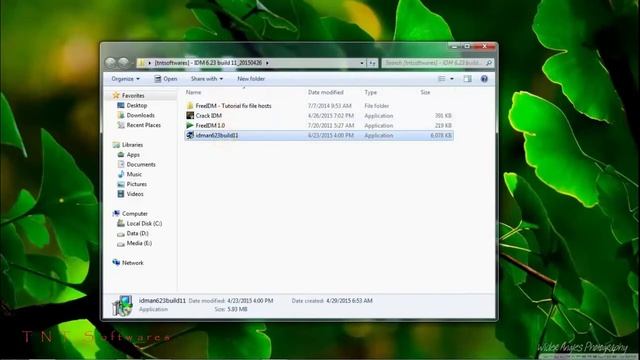The width and height of the screenshot is (640, 360).
Task: Click the Libraries icon in sidebar
Action: click(x=116, y=145)
